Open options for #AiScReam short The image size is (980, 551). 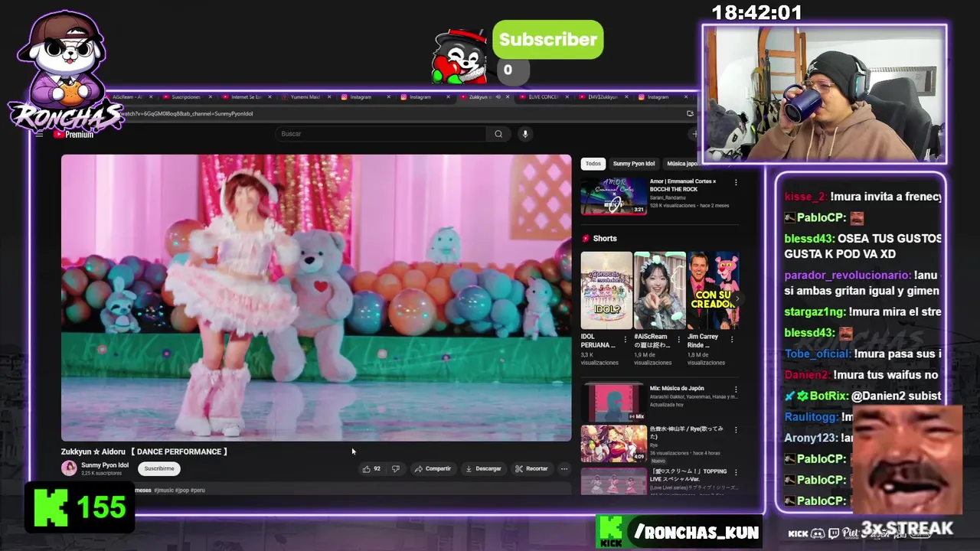[680, 339]
